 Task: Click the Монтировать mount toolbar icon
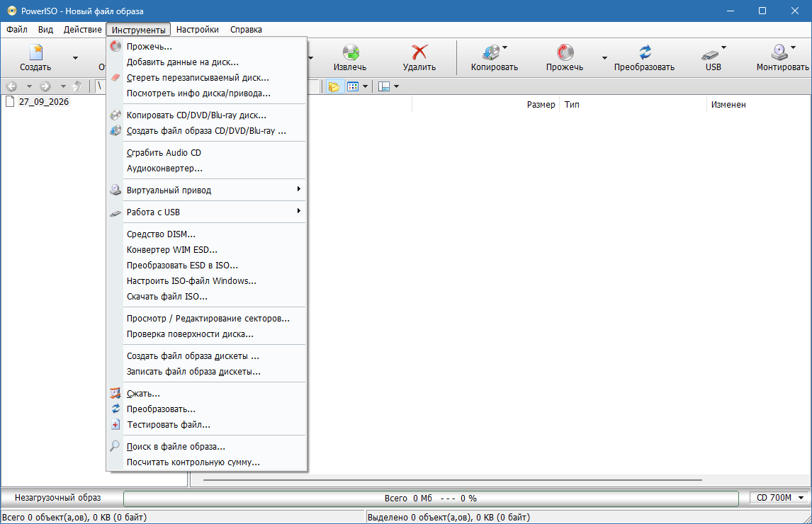coord(779,52)
